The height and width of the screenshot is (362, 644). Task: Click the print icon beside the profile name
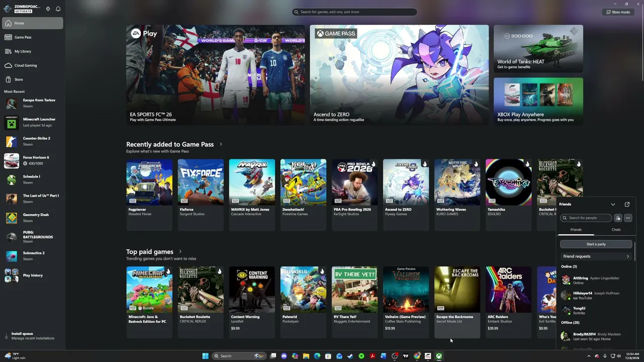pos(48,9)
